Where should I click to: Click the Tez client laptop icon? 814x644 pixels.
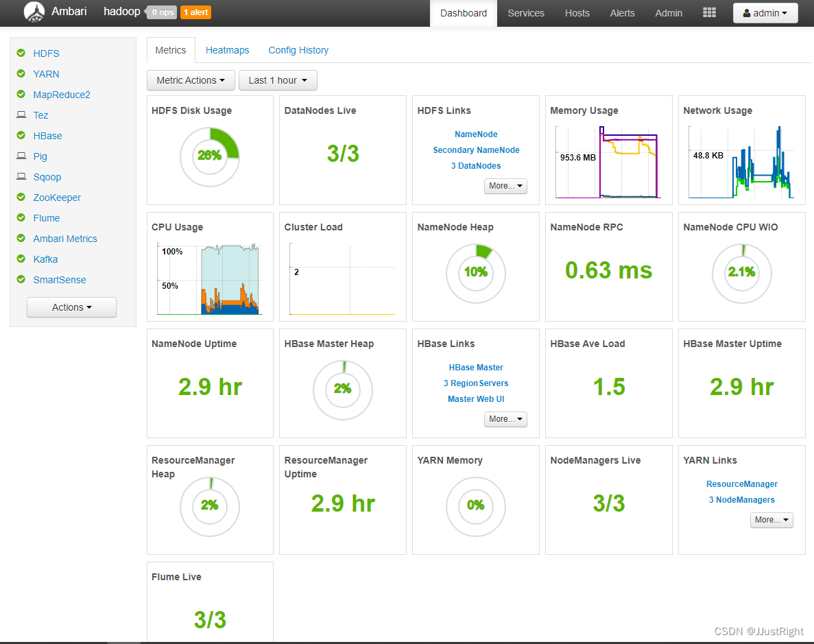point(21,115)
